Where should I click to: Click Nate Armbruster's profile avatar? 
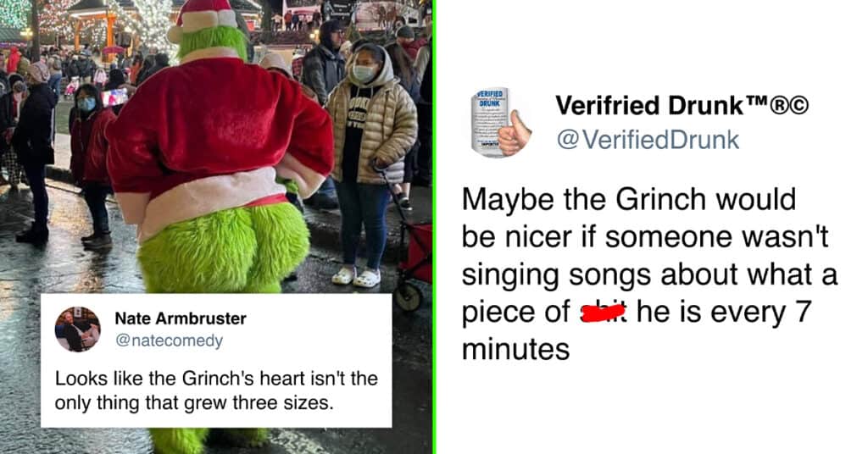tap(77, 329)
